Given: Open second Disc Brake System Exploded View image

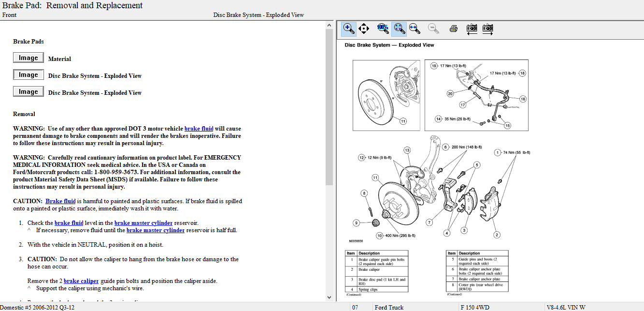Looking at the screenshot, I should 28,92.
